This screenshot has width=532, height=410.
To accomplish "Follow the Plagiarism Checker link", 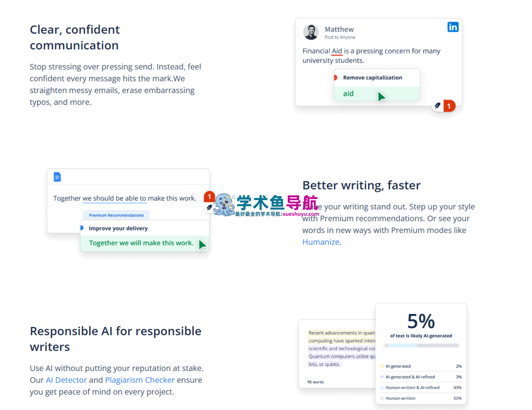I will [x=140, y=380].
